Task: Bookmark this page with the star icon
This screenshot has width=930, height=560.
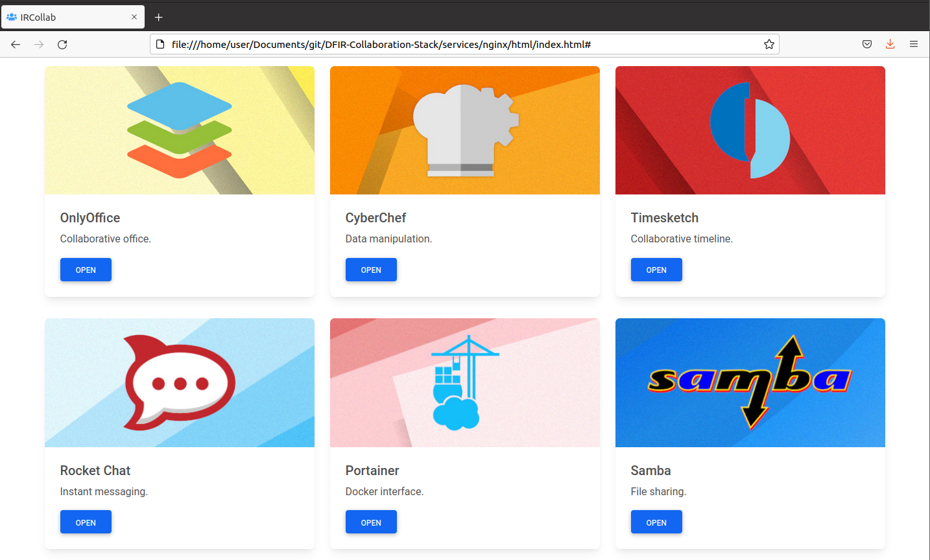Action: 769,44
